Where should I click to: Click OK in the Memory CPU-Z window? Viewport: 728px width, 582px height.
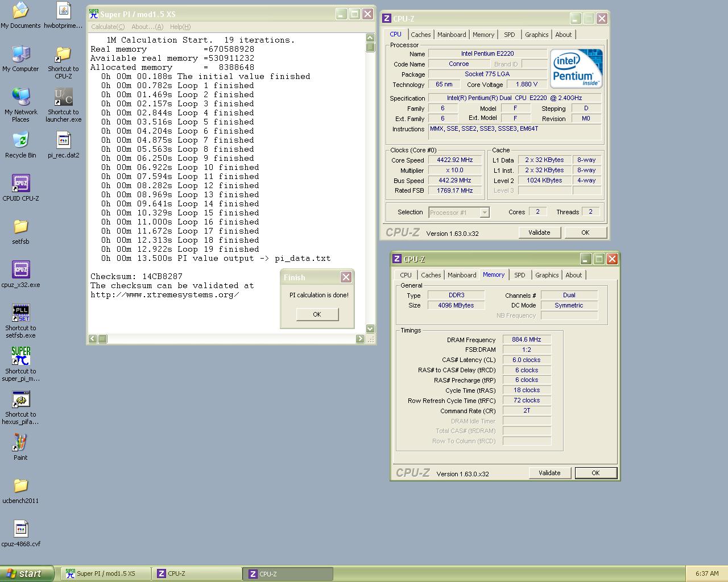pos(595,473)
